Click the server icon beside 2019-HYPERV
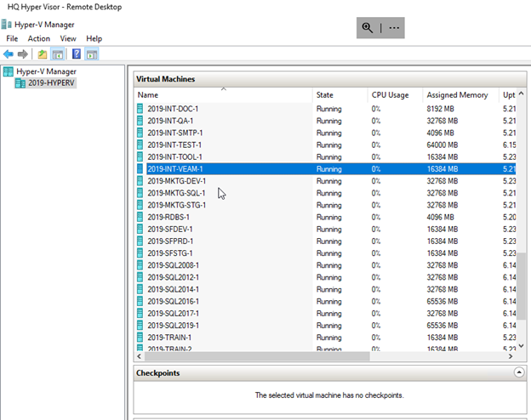The image size is (531, 420). [x=20, y=83]
